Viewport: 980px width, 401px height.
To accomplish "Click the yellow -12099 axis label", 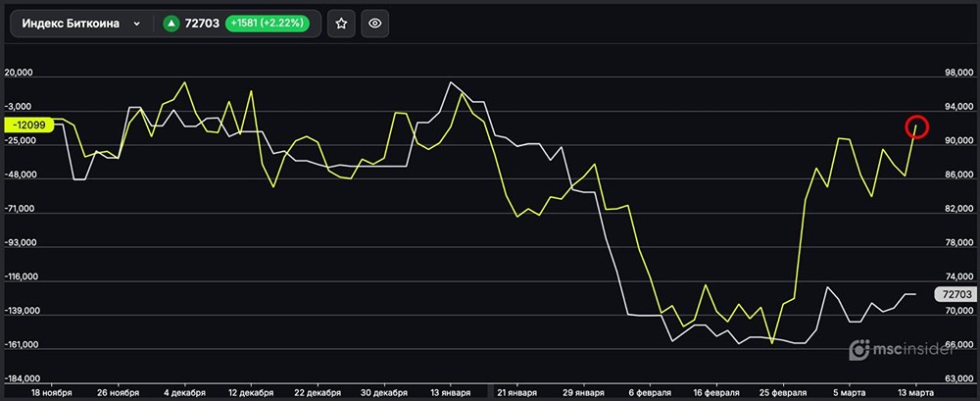I will click(26, 125).
